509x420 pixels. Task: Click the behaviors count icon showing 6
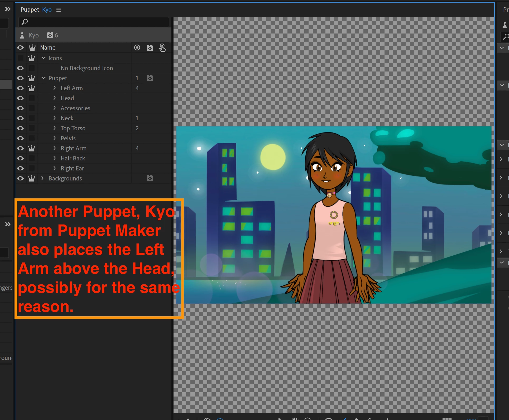pyautogui.click(x=50, y=35)
